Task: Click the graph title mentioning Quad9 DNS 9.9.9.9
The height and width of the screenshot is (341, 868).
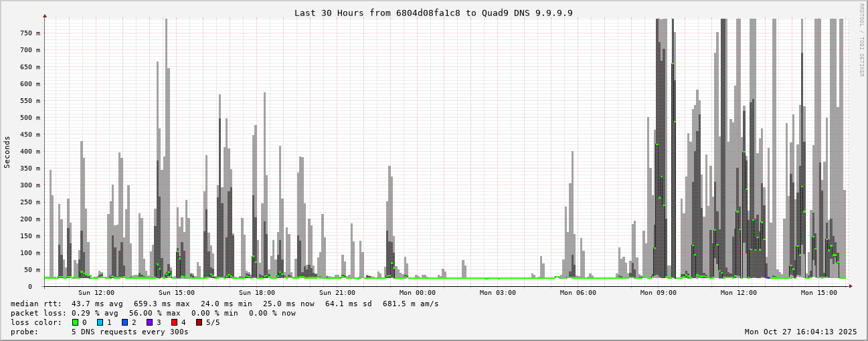Action: [433, 13]
